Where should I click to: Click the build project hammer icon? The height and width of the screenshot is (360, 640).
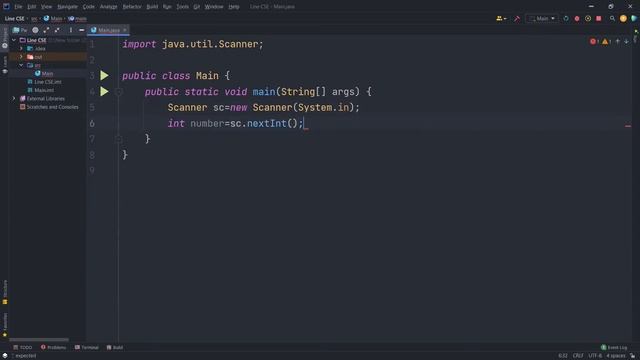coord(517,18)
